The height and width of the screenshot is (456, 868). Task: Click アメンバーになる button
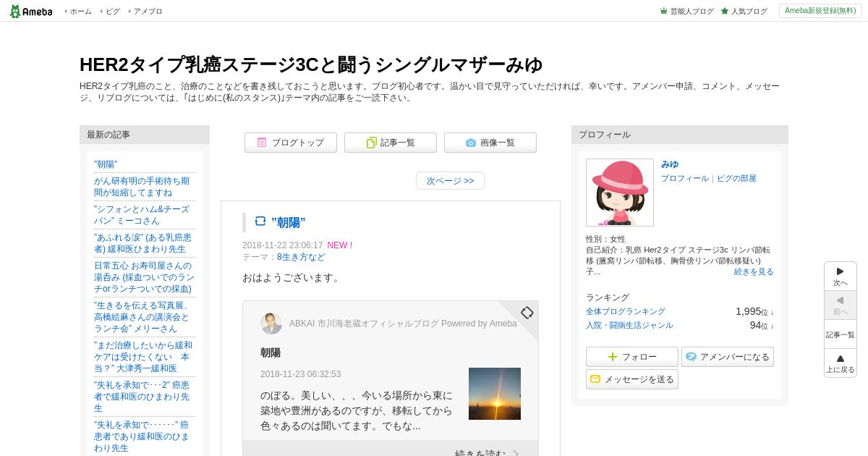728,357
